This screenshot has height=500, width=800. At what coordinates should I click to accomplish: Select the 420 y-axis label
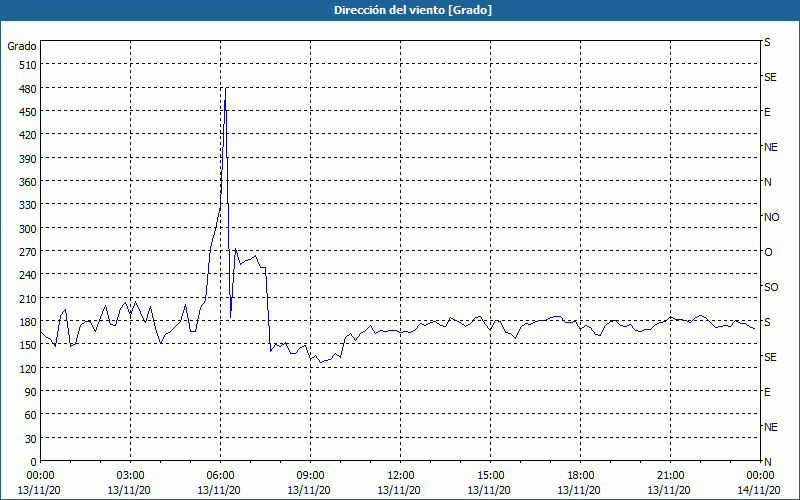click(28, 135)
